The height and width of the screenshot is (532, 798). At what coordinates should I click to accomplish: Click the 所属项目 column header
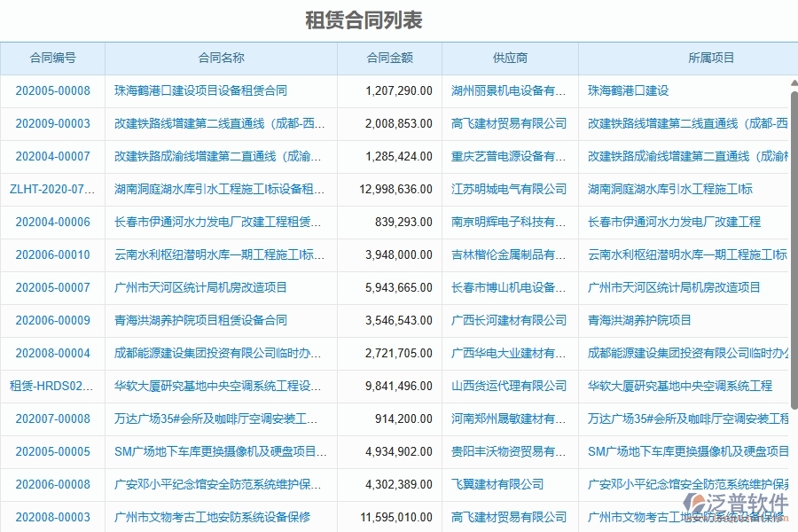[689, 58]
